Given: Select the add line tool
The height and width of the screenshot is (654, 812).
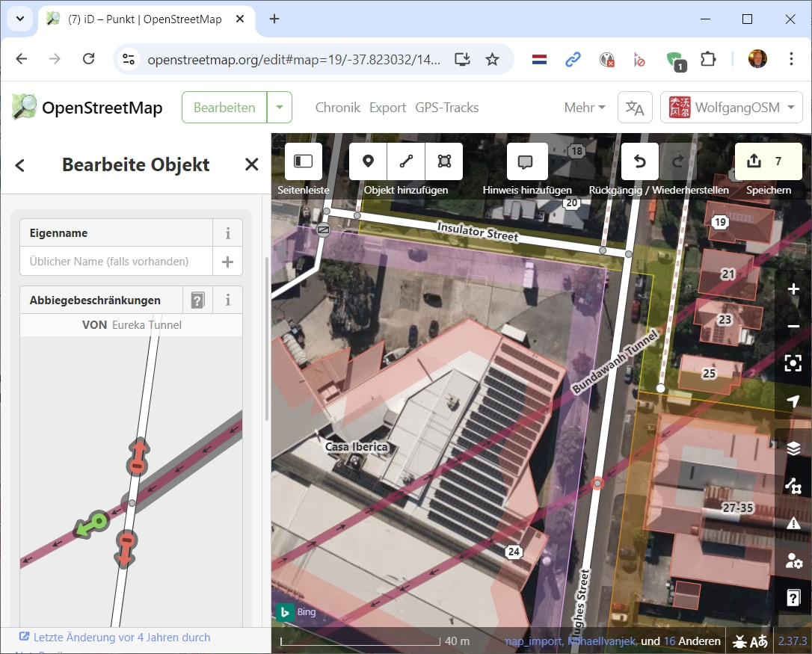Looking at the screenshot, I should [x=406, y=161].
